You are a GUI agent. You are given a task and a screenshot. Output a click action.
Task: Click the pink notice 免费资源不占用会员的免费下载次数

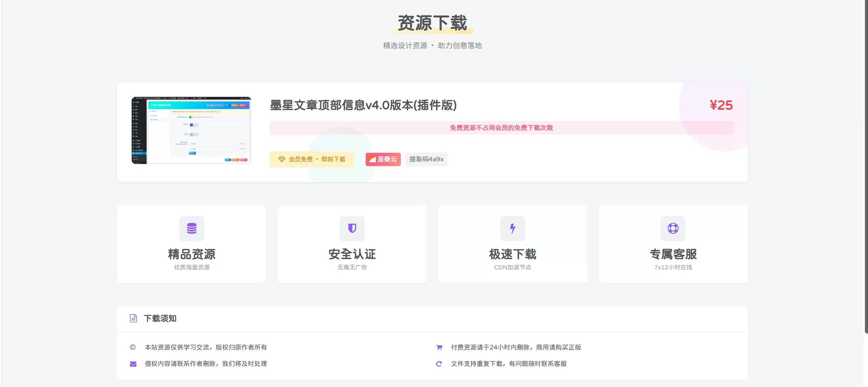coord(501,128)
